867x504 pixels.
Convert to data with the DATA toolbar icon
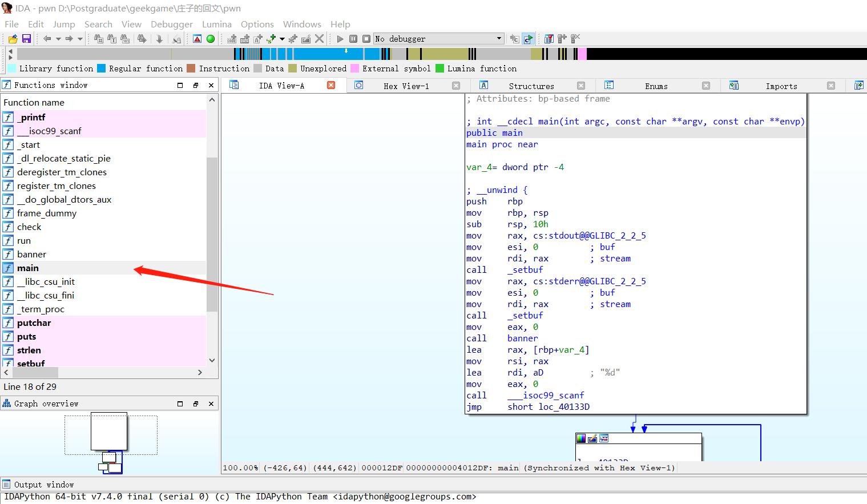click(245, 39)
